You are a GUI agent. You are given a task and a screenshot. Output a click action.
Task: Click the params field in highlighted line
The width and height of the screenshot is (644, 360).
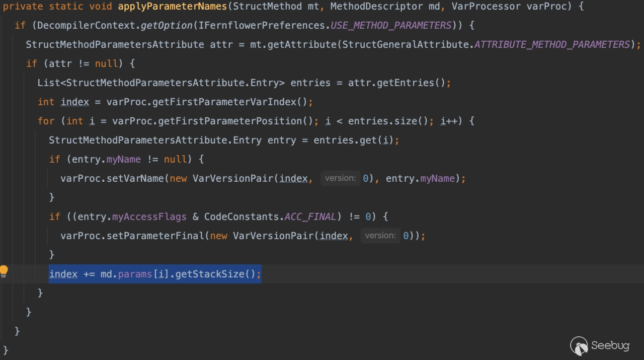[135, 274]
